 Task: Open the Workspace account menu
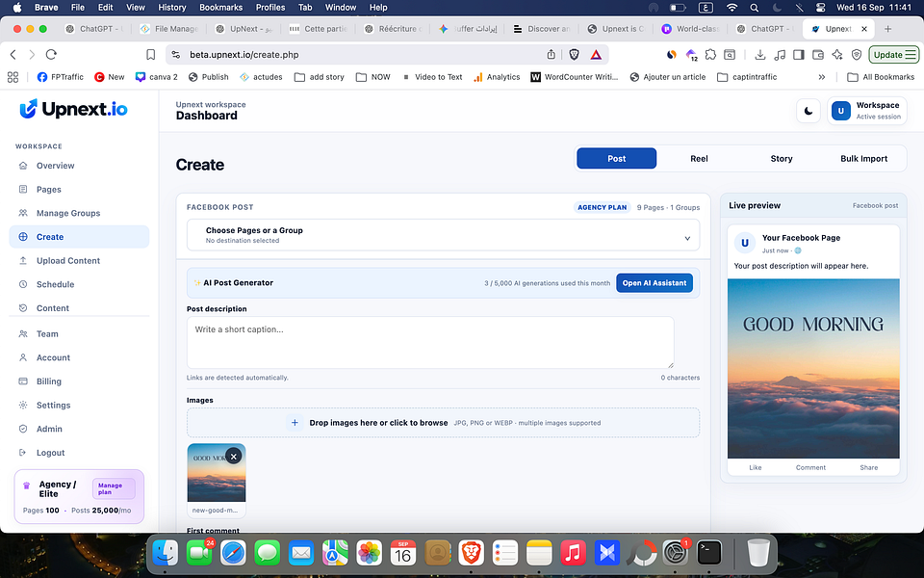(x=867, y=111)
